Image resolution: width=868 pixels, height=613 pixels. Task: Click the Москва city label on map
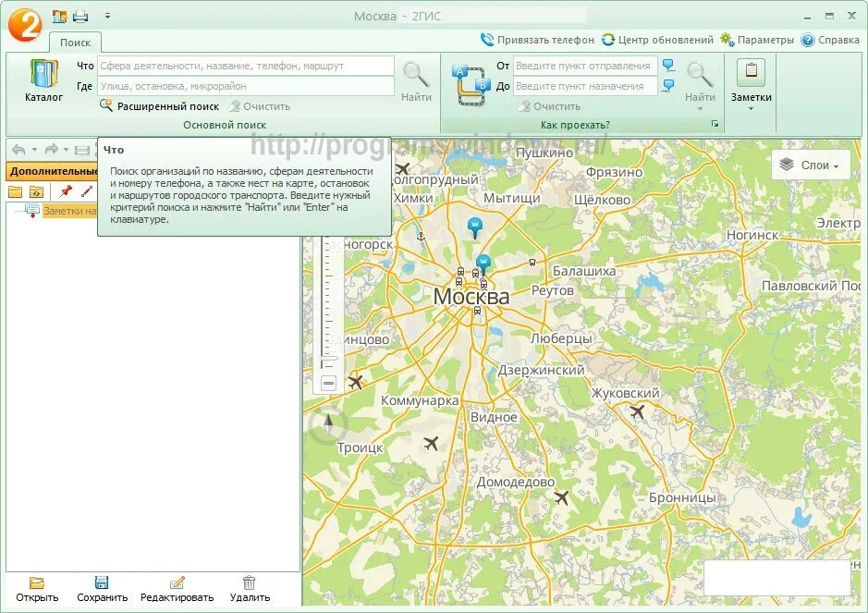(471, 296)
